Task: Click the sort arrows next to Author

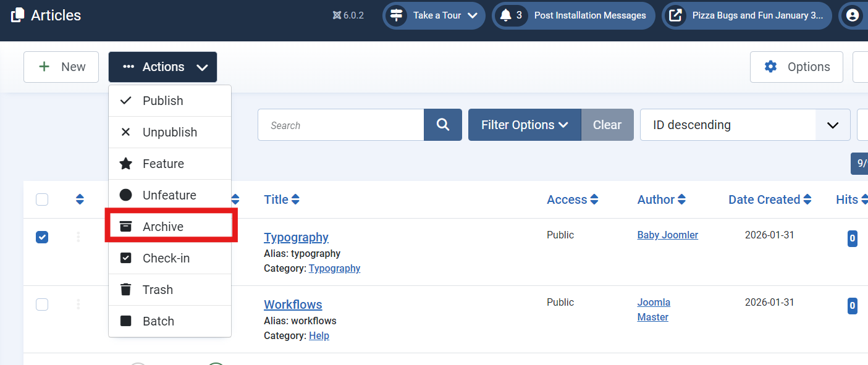Action: click(x=681, y=199)
